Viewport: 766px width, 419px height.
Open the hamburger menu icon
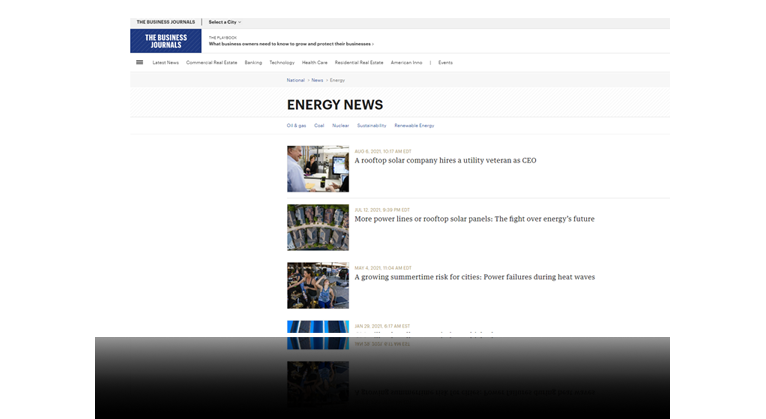click(x=139, y=63)
